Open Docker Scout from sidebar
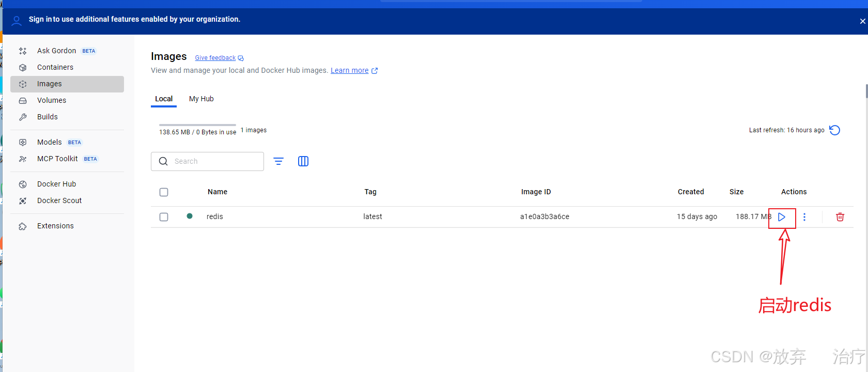The width and height of the screenshot is (868, 372). click(67, 200)
